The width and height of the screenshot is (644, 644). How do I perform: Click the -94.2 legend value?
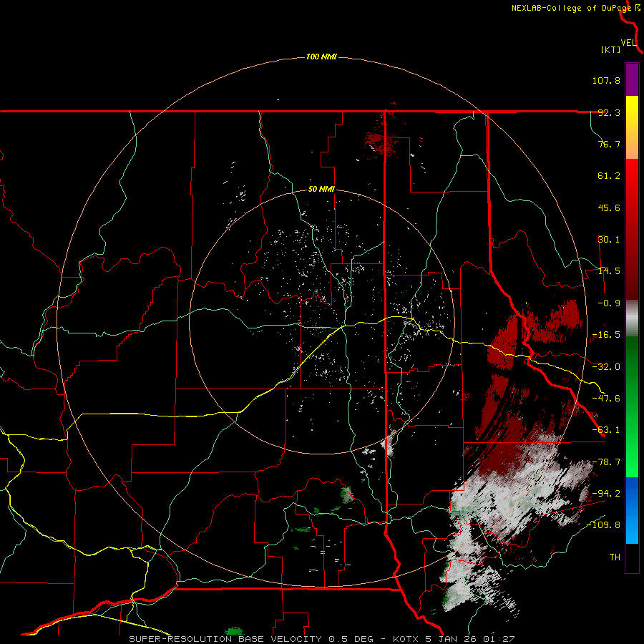point(606,493)
